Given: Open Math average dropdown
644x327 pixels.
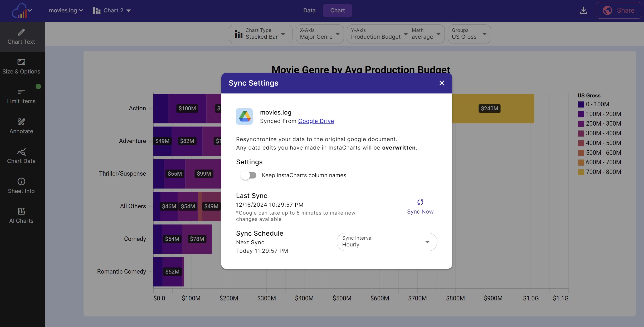Looking at the screenshot, I should pos(426,34).
